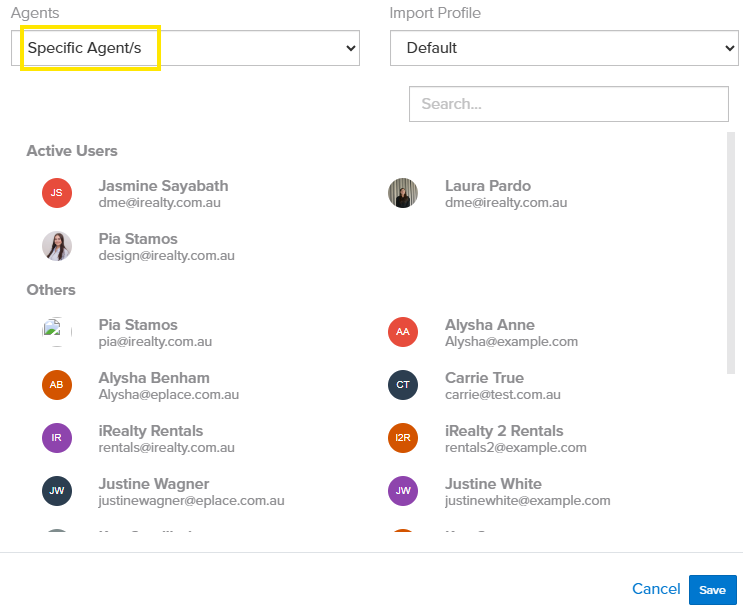The image size is (743, 608).
Task: Click Justine White's purple JW avatar
Action: tap(403, 491)
